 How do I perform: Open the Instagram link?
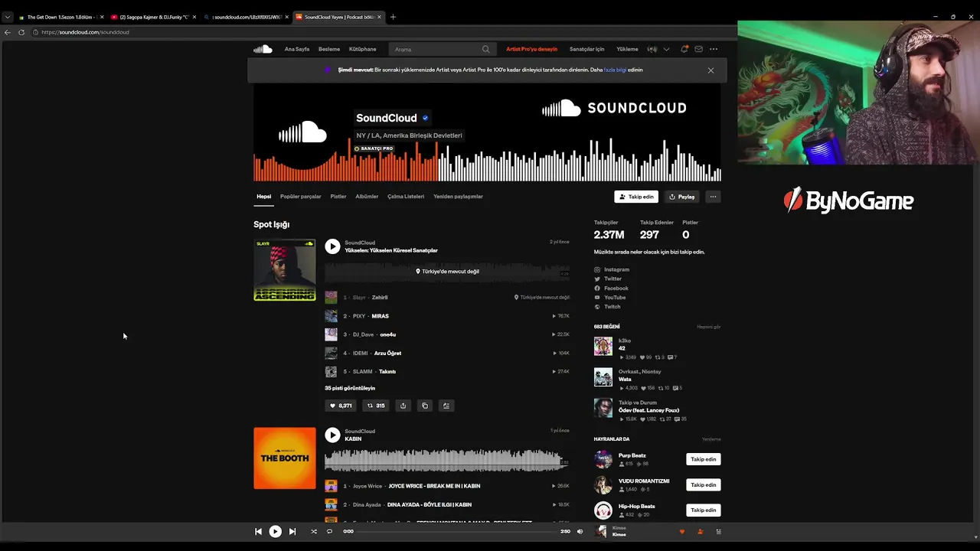coord(616,269)
